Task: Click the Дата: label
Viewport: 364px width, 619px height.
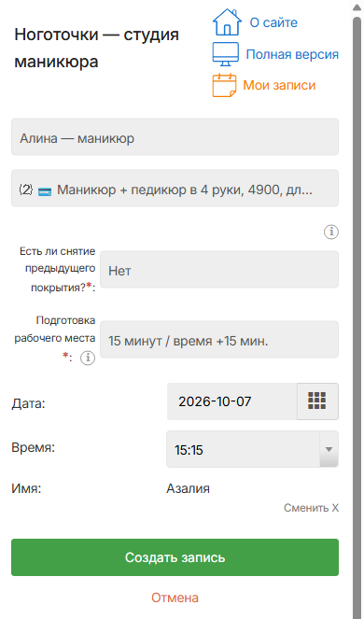Action: (28, 404)
